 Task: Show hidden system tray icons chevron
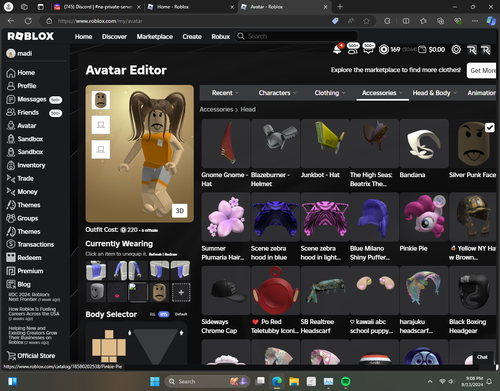430,381
